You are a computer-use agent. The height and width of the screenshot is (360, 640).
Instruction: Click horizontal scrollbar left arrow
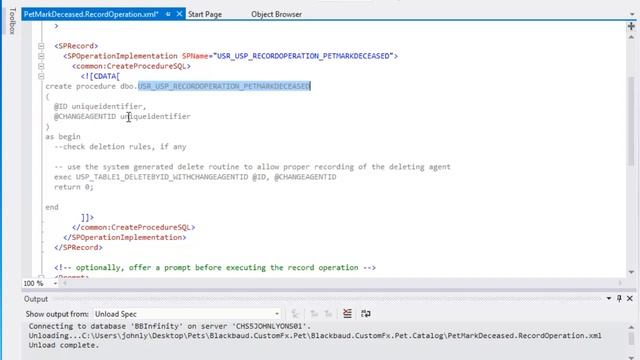click(64, 283)
